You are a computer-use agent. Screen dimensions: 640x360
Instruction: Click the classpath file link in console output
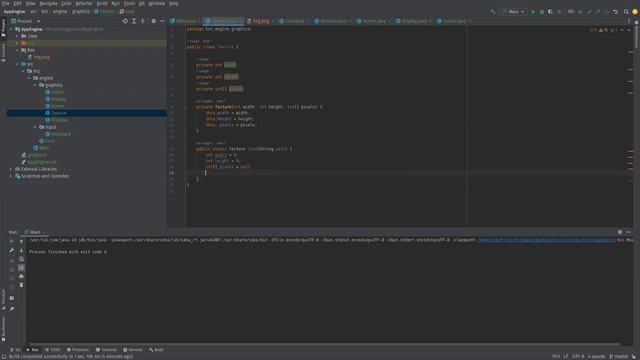[x=546, y=240]
